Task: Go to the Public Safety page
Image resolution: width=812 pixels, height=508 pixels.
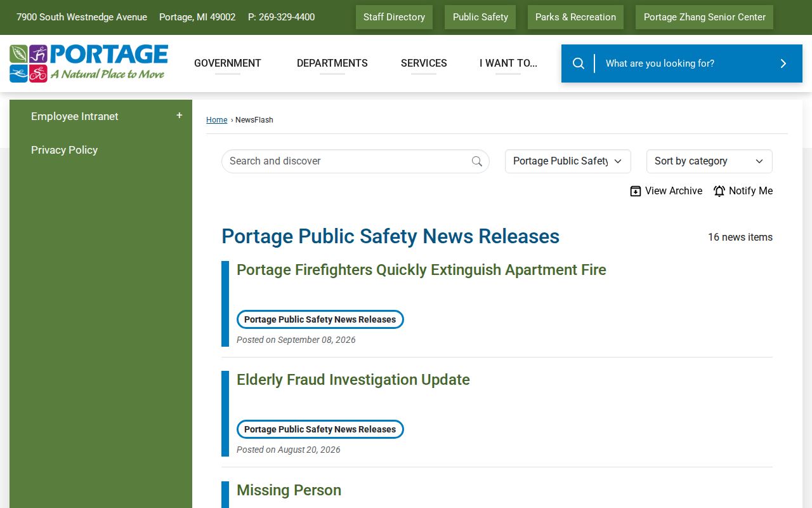Action: pos(480,17)
